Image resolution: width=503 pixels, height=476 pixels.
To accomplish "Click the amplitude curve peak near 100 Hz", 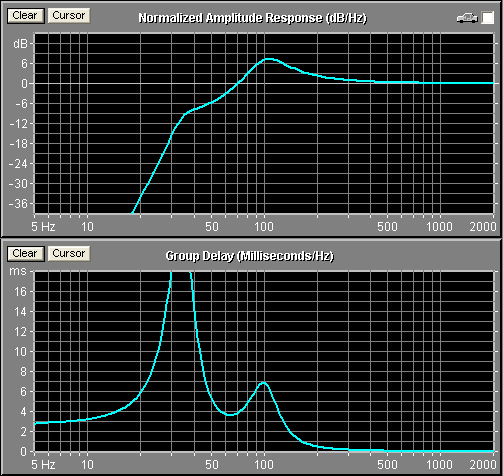I will [x=269, y=59].
